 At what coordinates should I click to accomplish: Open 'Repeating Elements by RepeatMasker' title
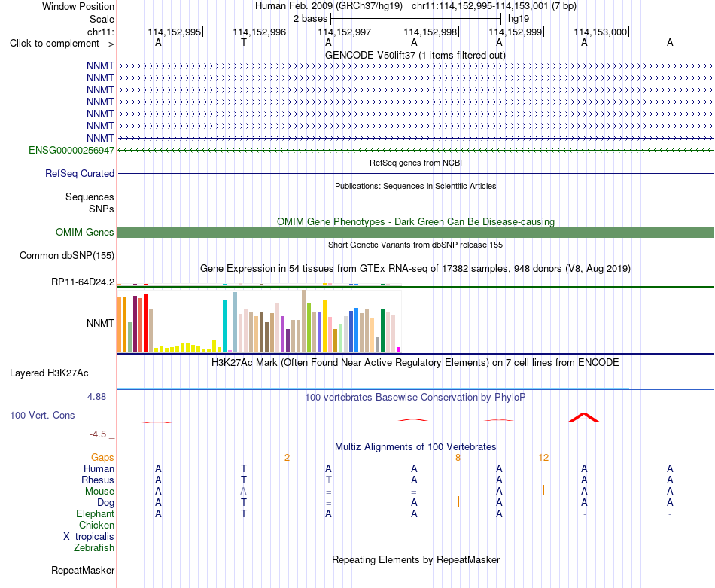pos(415,559)
